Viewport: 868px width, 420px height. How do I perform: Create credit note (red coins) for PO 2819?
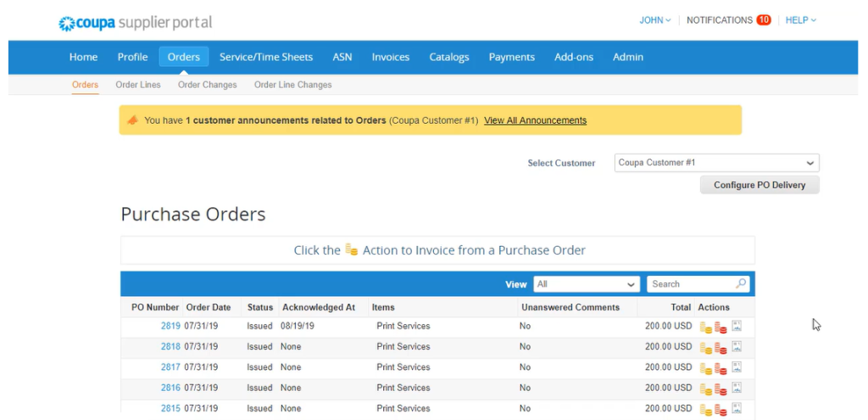click(721, 327)
